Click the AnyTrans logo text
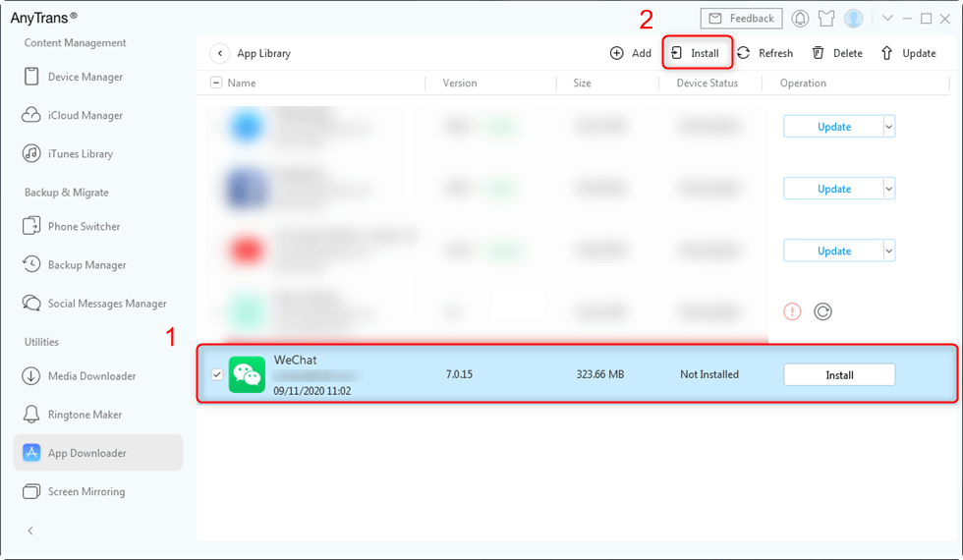Image resolution: width=963 pixels, height=560 pixels. pyautogui.click(x=43, y=18)
